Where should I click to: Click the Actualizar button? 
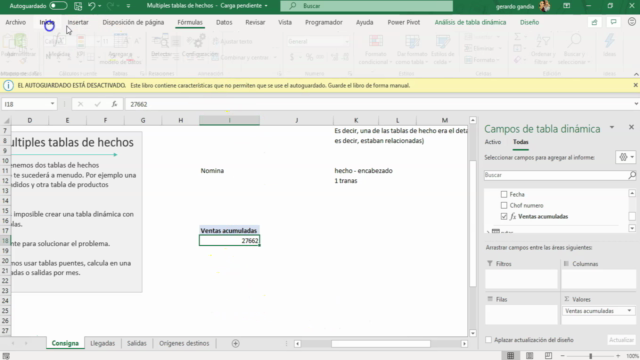coord(622,340)
